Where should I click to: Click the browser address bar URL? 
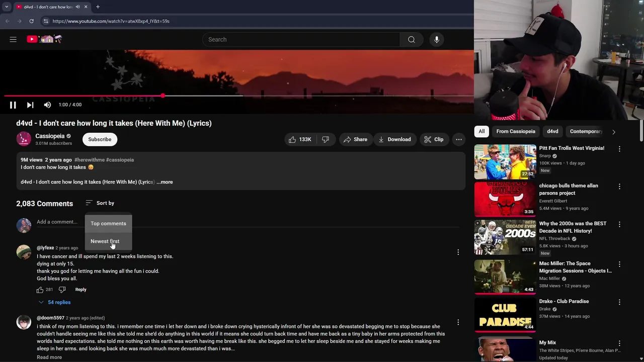111,21
